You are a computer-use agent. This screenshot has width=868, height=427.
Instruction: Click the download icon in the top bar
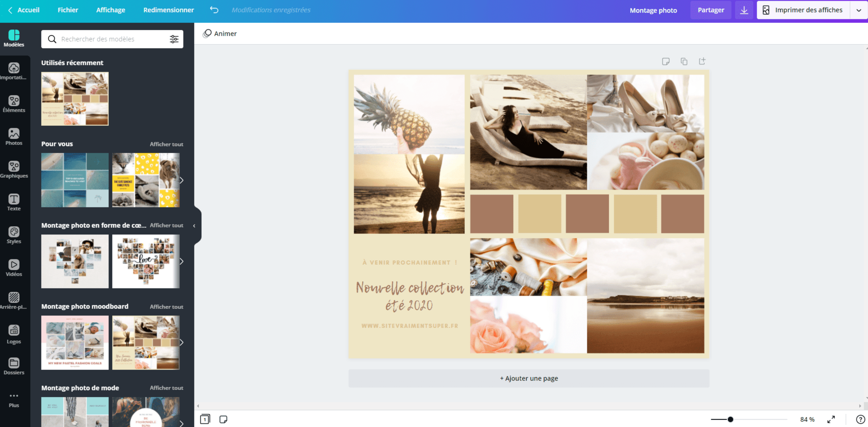tap(744, 10)
